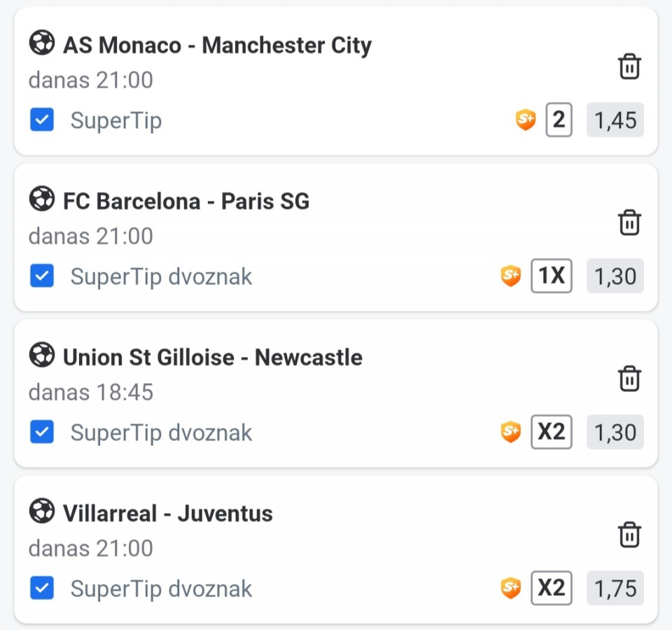672x630 pixels.
Task: Delete the AS Monaco - Manchester City bet
Action: [x=629, y=66]
